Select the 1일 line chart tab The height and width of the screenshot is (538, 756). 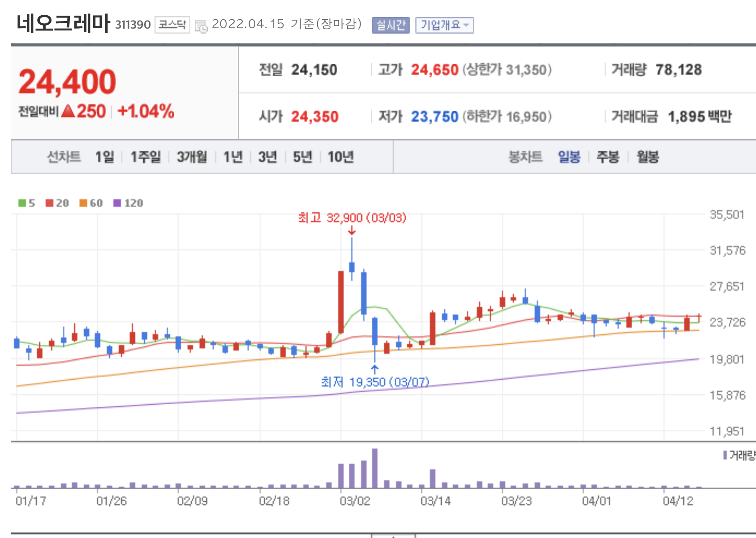tap(104, 157)
